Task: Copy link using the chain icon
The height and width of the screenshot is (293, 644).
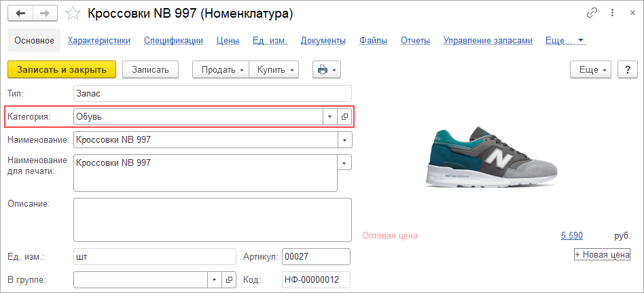Action: (x=592, y=13)
